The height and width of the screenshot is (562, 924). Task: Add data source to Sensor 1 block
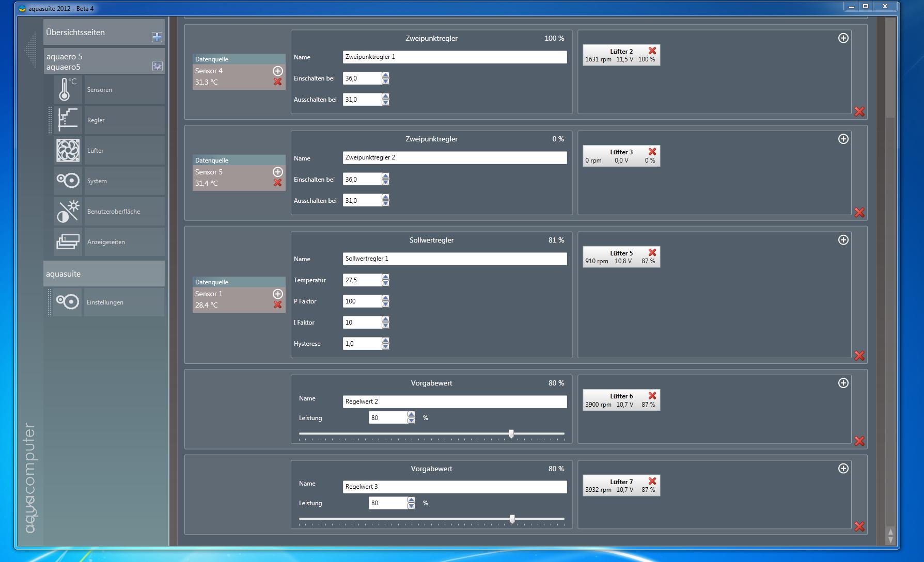click(278, 294)
